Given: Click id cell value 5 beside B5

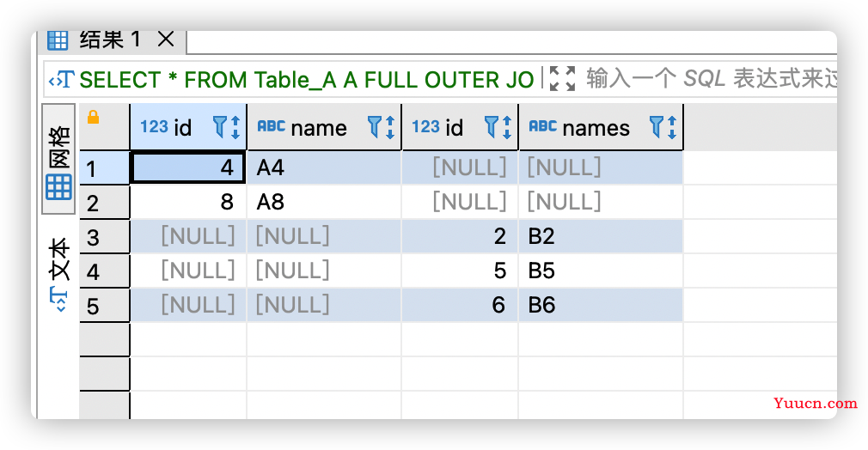Looking at the screenshot, I should (x=460, y=271).
